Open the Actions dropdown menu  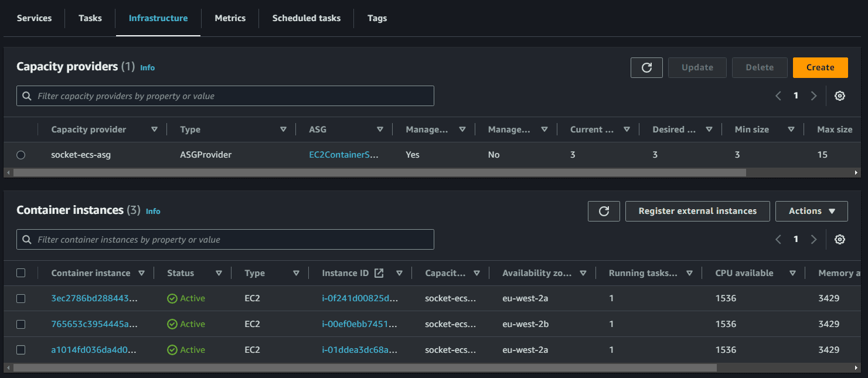pyautogui.click(x=812, y=211)
